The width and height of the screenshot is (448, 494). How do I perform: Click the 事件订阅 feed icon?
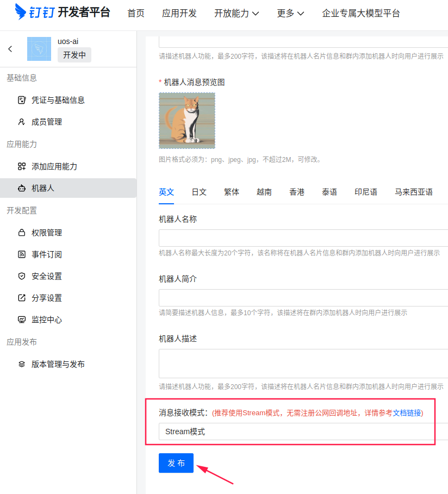click(x=21, y=254)
